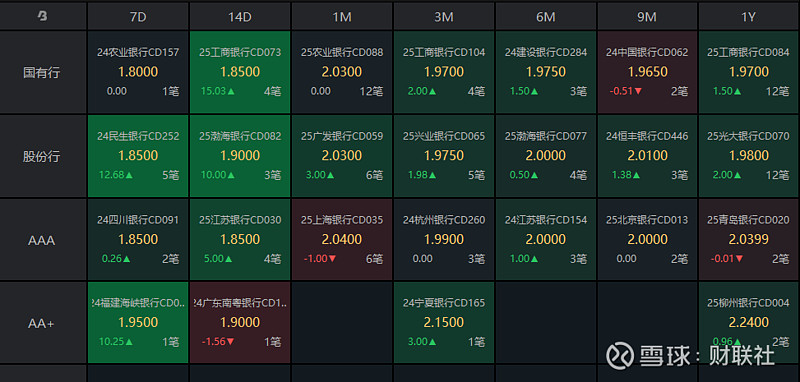Click the -1.56 down change value
Image resolution: width=800 pixels, height=382 pixels.
coord(218,342)
